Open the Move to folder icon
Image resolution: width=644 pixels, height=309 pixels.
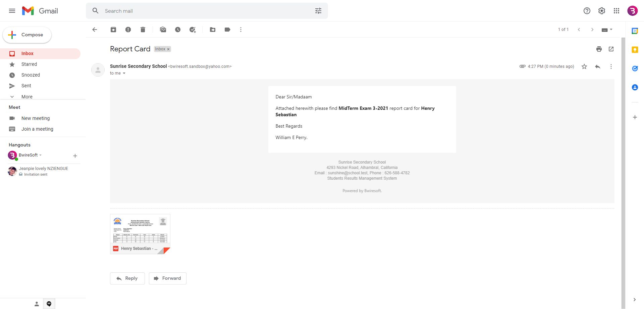(x=213, y=30)
